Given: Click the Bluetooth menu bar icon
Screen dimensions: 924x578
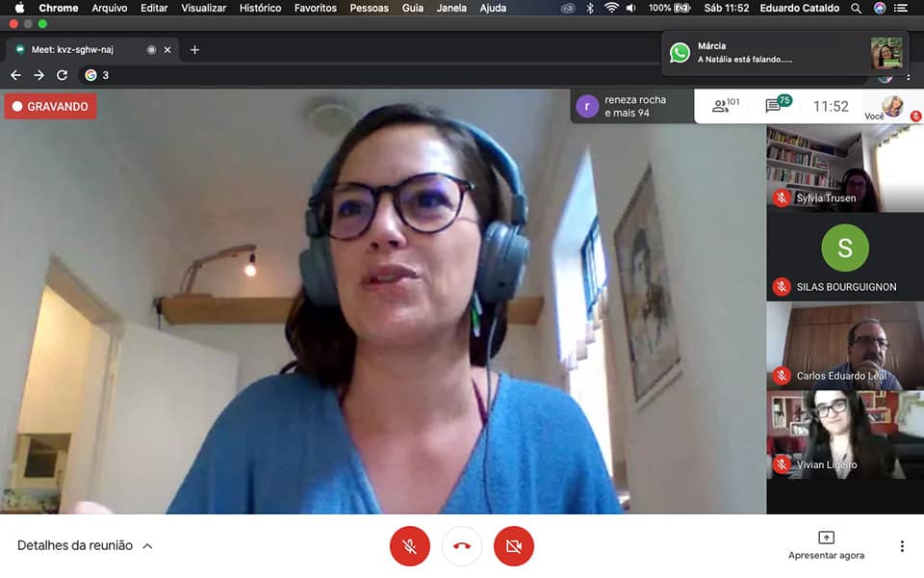Looking at the screenshot, I should point(590,8).
